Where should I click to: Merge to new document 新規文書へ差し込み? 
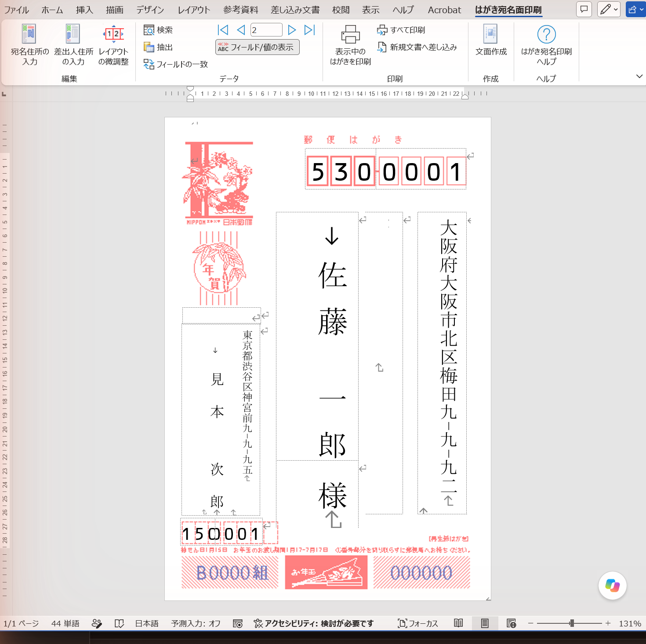(x=417, y=47)
